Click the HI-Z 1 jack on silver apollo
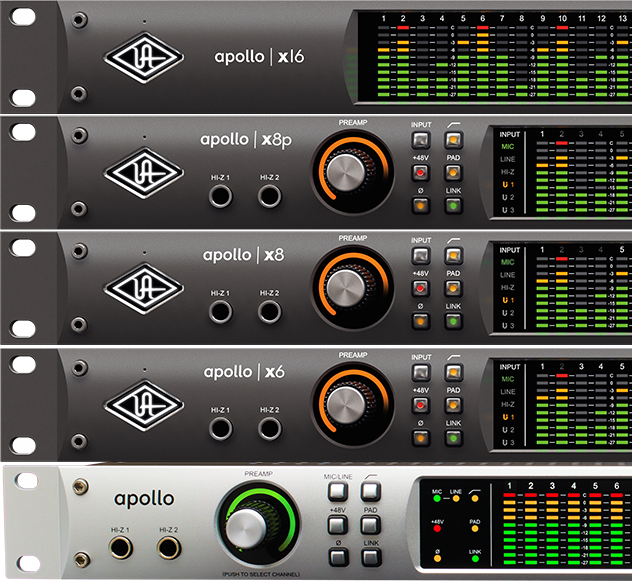 click(121, 548)
